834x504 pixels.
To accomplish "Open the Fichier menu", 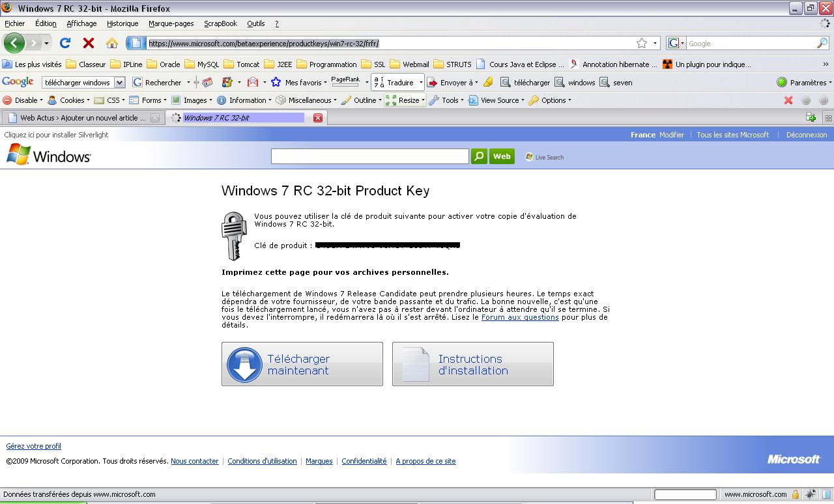I will coord(14,23).
